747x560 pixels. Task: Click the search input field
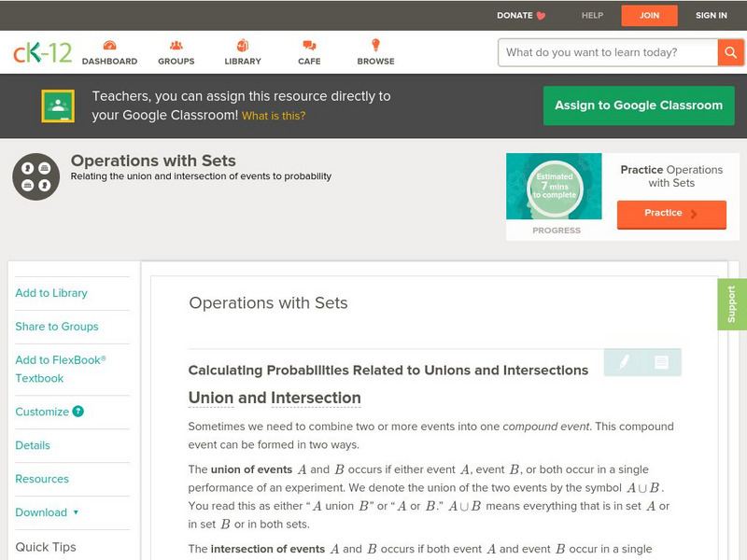(x=607, y=52)
